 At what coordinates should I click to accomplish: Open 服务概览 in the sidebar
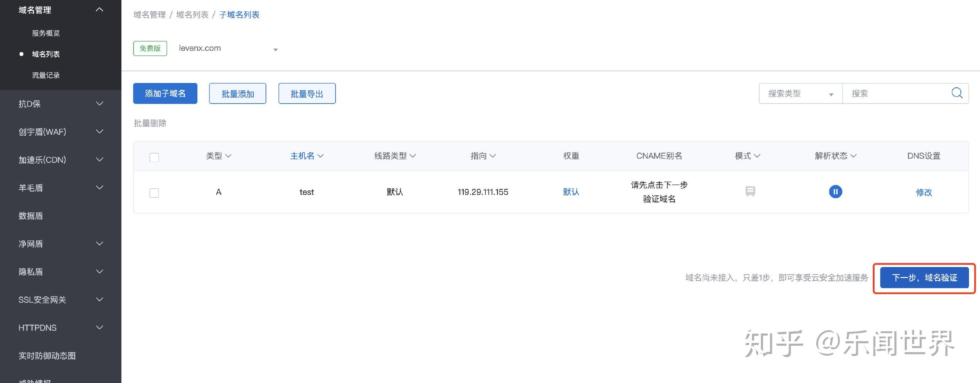[x=46, y=33]
